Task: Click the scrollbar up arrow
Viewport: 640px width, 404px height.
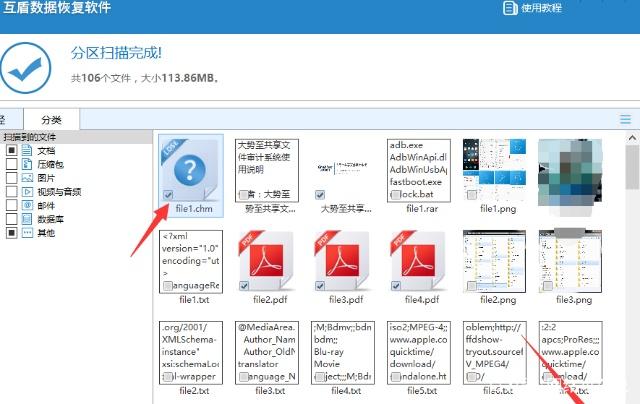Action: coord(632,138)
